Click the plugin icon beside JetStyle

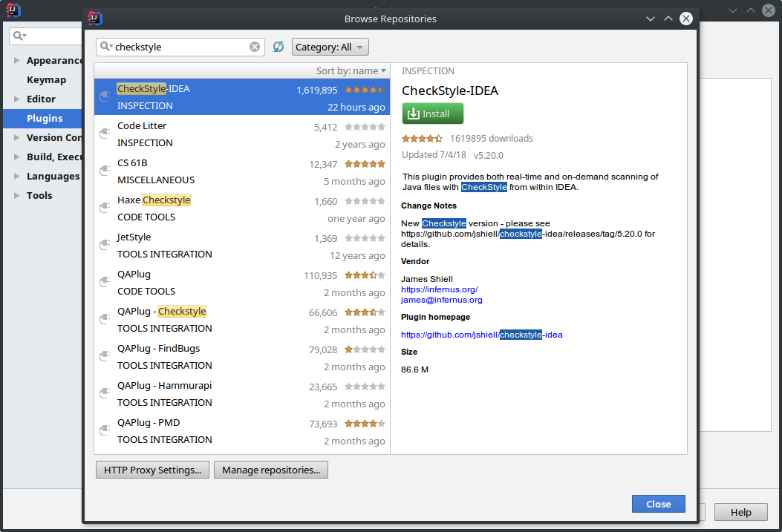(105, 245)
